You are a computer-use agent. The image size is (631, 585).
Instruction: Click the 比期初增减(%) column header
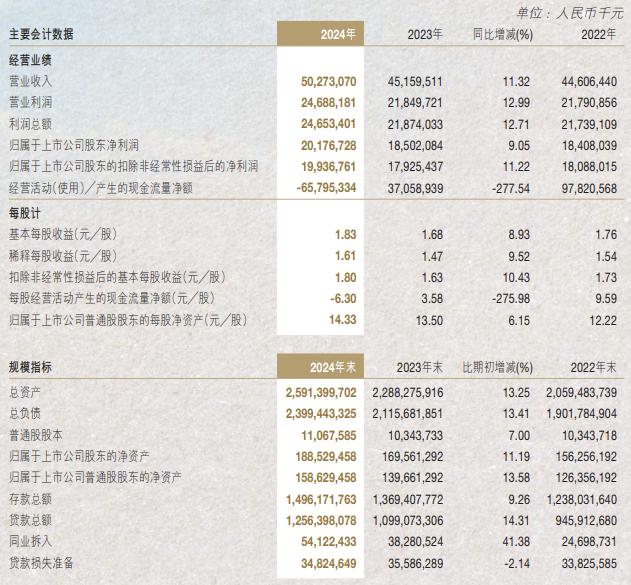497,367
